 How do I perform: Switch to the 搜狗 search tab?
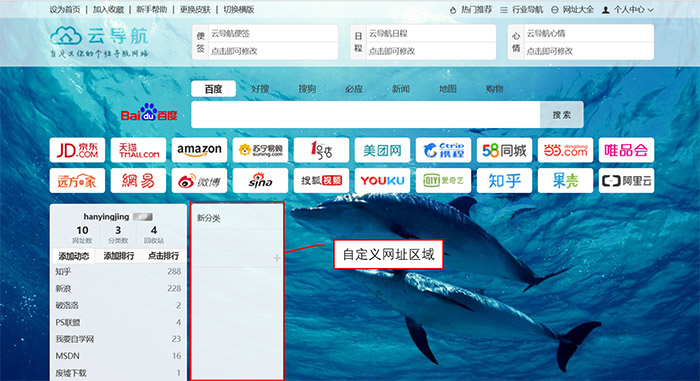click(307, 89)
